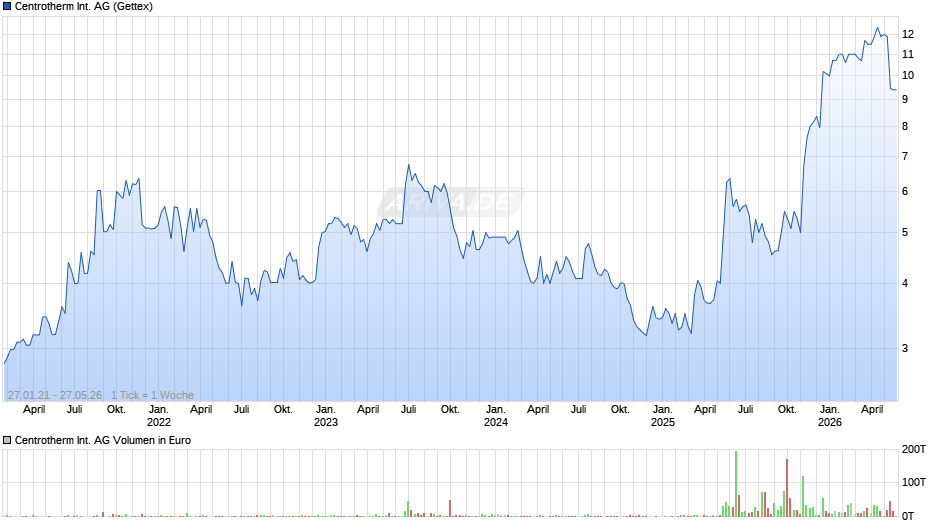Click the tallest red volume bar in late 2025
The width and height of the screenshot is (940, 526).
click(787, 488)
